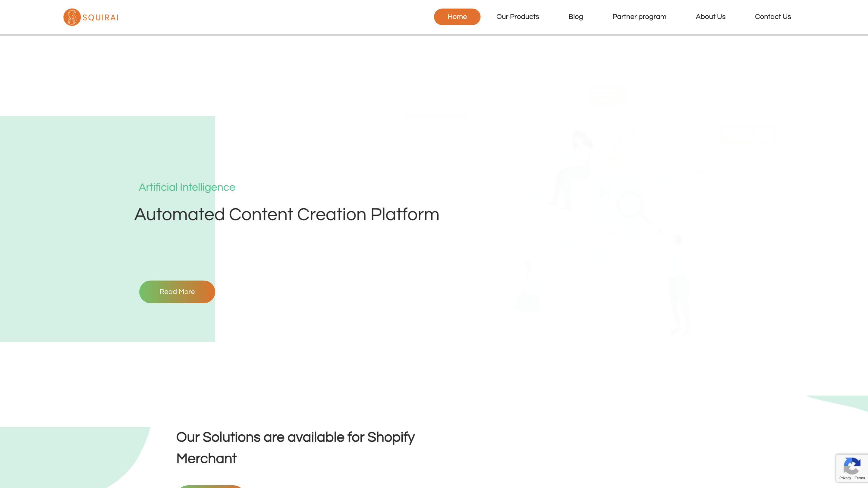Click the Shopify Merchant solutions heading
Image resolution: width=868 pixels, height=488 pixels.
[x=295, y=448]
